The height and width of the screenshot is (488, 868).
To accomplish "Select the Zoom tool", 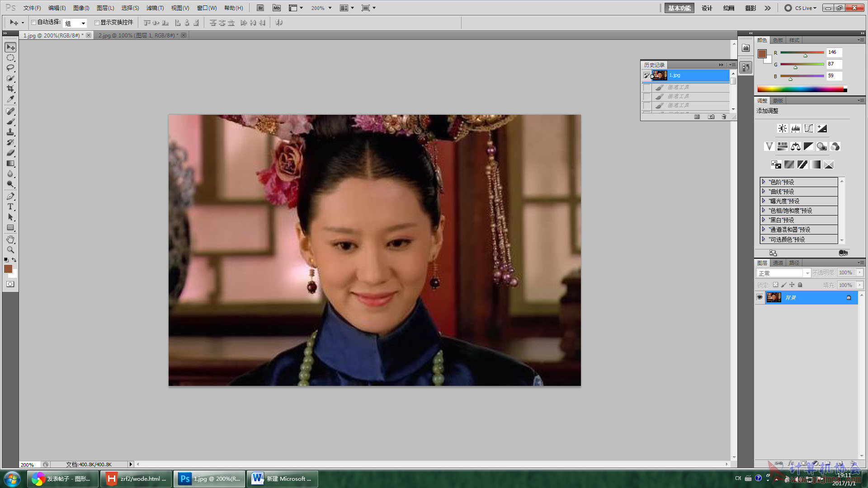I will (10, 249).
